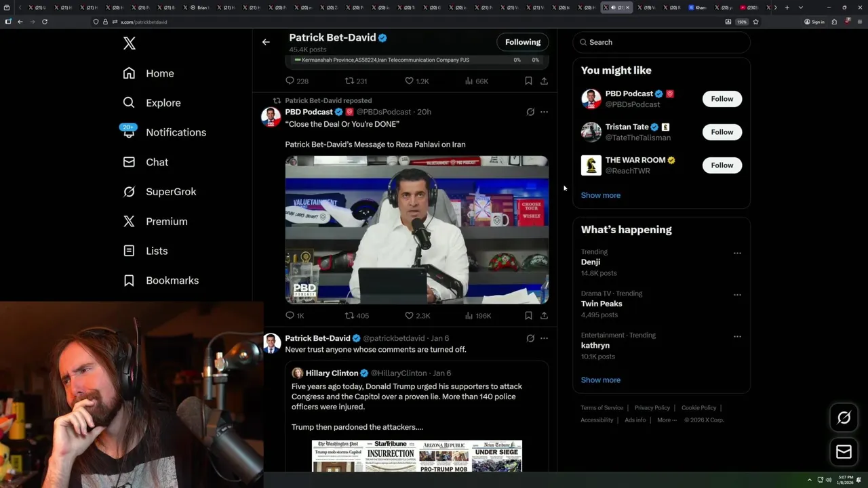This screenshot has width=868, height=488.
Task: Click the Following button on profile
Action: click(x=523, y=42)
